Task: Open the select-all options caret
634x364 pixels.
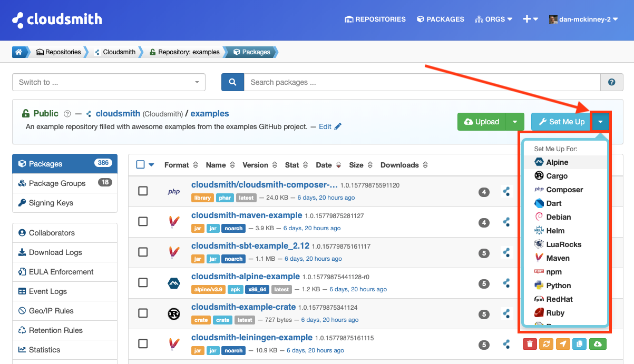Action: (x=152, y=165)
